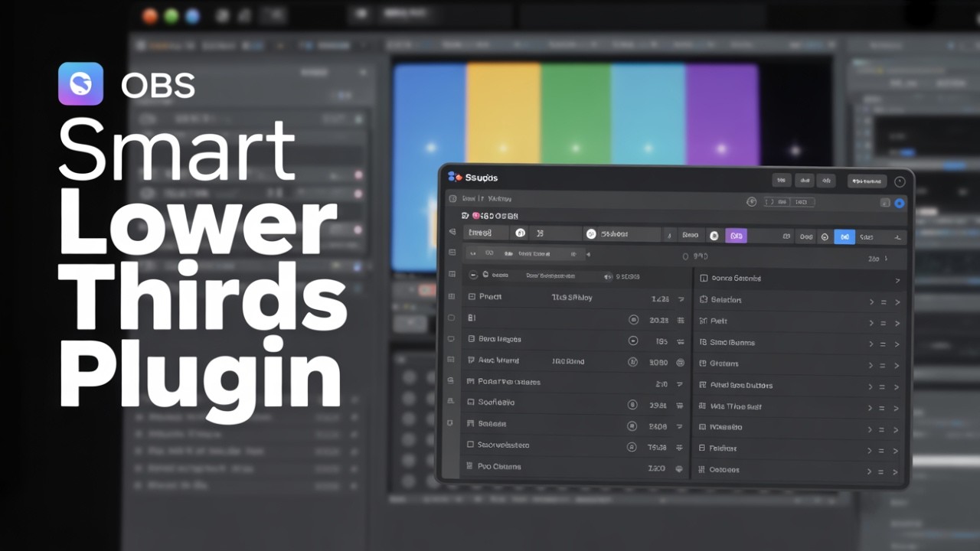Tick the checkbox in the 'Soofleeto' row

coord(471,402)
